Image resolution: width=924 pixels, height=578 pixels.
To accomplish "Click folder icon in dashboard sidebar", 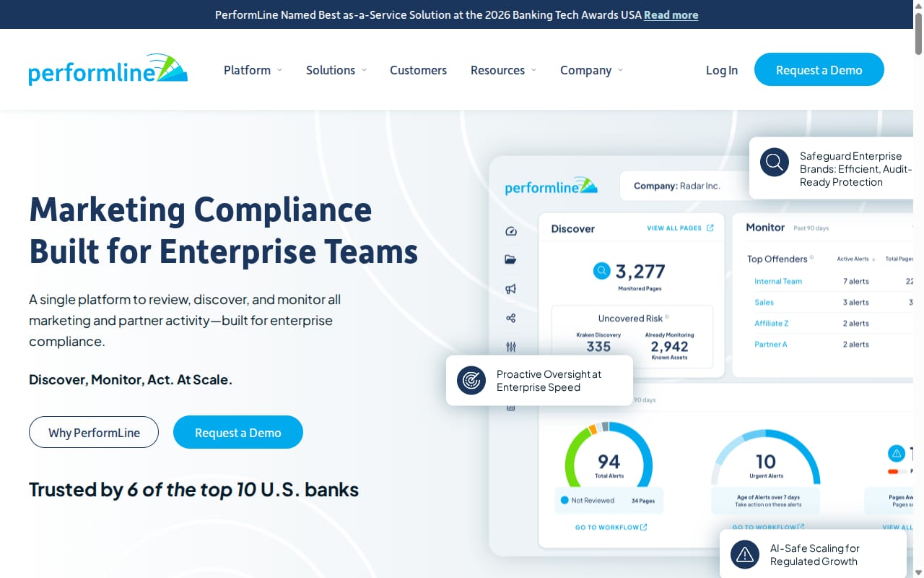I will [x=511, y=259].
